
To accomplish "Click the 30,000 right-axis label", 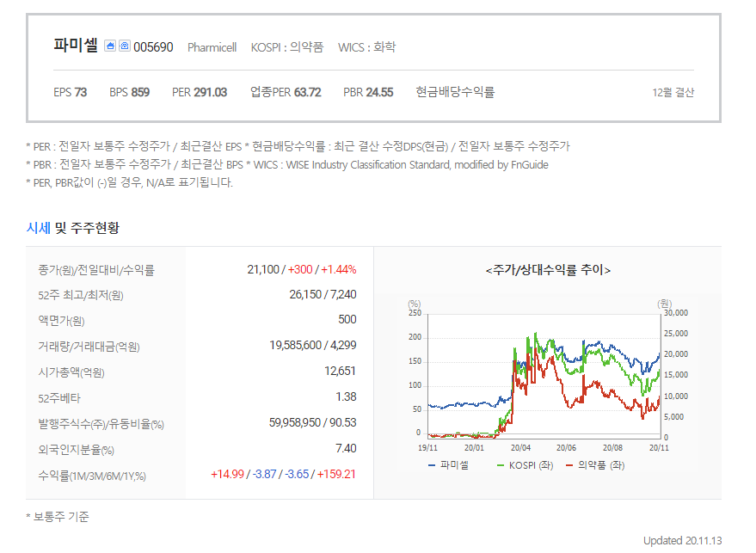I will point(676,313).
